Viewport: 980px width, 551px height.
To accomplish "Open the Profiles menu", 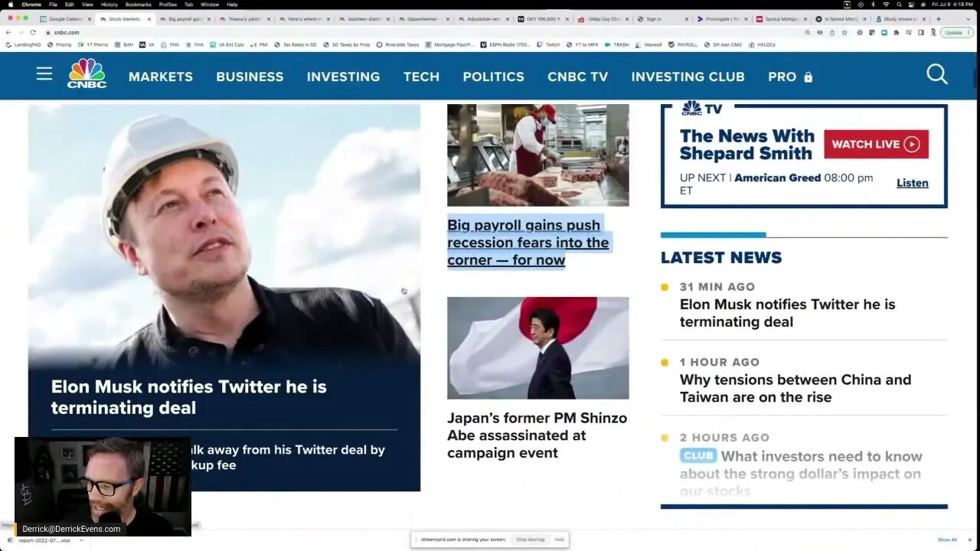I will (x=168, y=5).
